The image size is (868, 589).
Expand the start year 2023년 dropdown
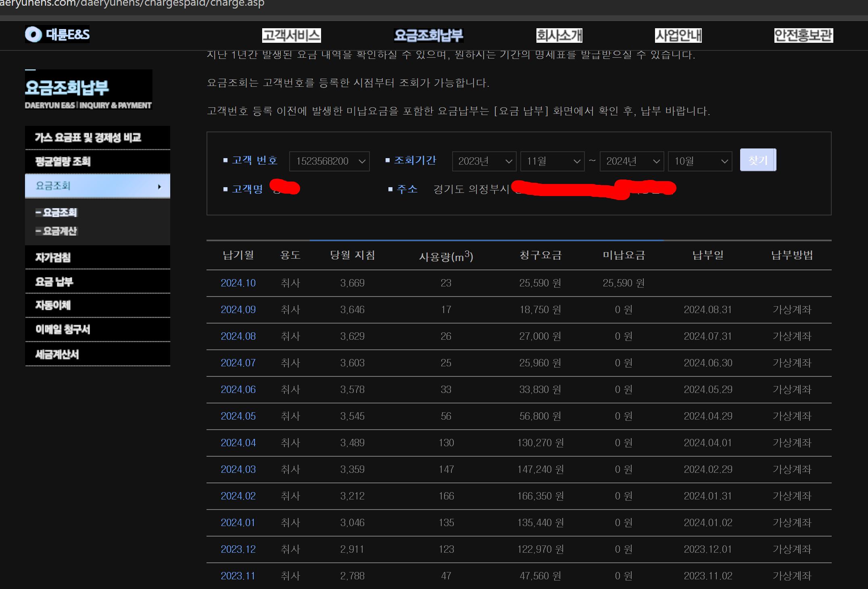coord(484,161)
